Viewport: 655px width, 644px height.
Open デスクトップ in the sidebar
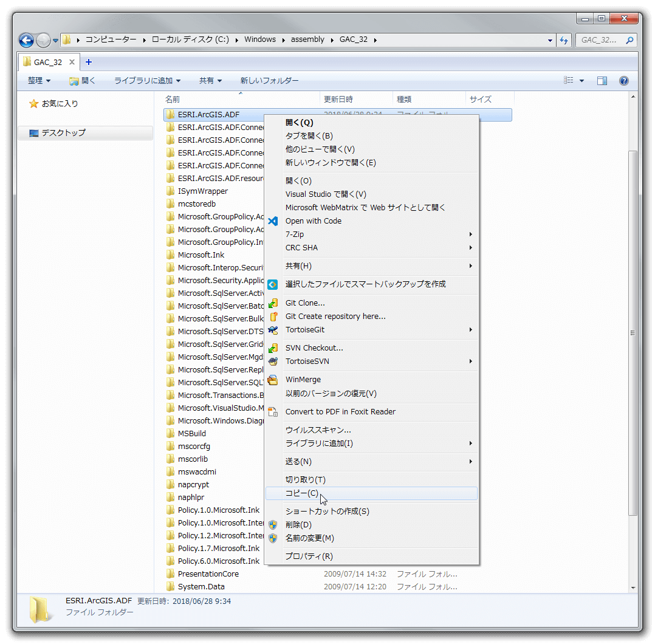coord(61,132)
